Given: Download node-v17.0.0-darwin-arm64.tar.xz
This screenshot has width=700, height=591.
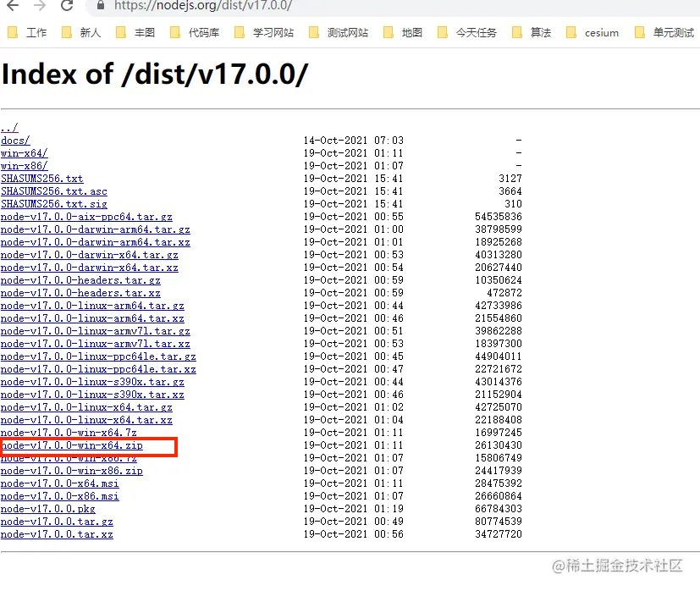Looking at the screenshot, I should [96, 242].
